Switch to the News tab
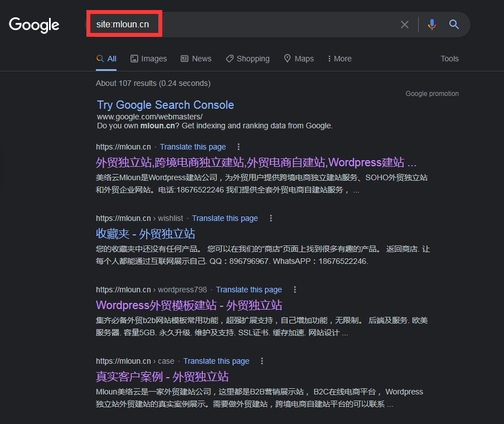 point(196,59)
